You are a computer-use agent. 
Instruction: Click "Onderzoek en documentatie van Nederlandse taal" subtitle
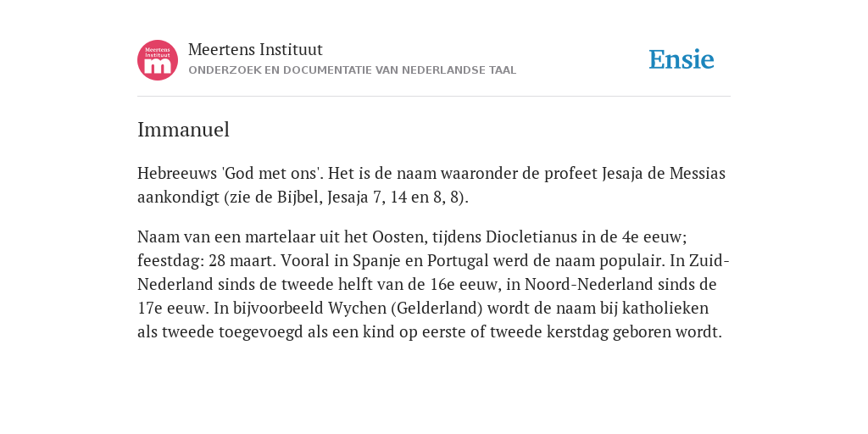[352, 70]
